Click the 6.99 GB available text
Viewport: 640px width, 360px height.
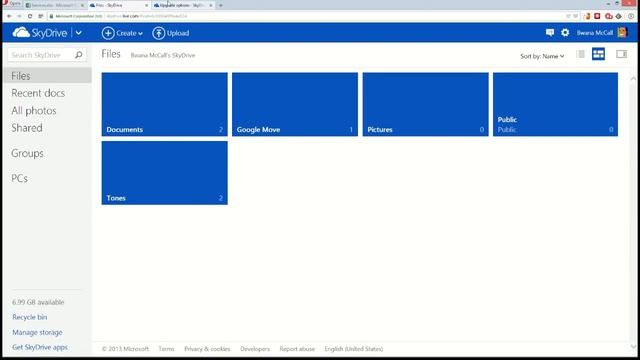pos(38,302)
